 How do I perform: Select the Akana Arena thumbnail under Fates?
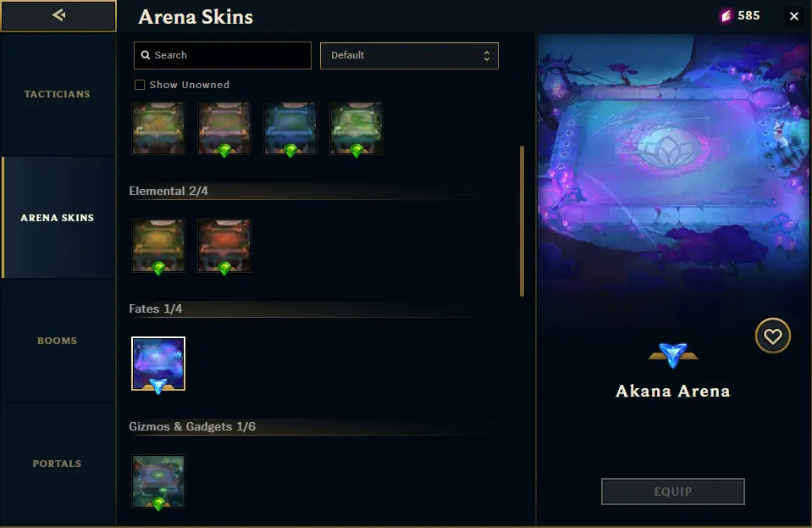[x=158, y=364]
